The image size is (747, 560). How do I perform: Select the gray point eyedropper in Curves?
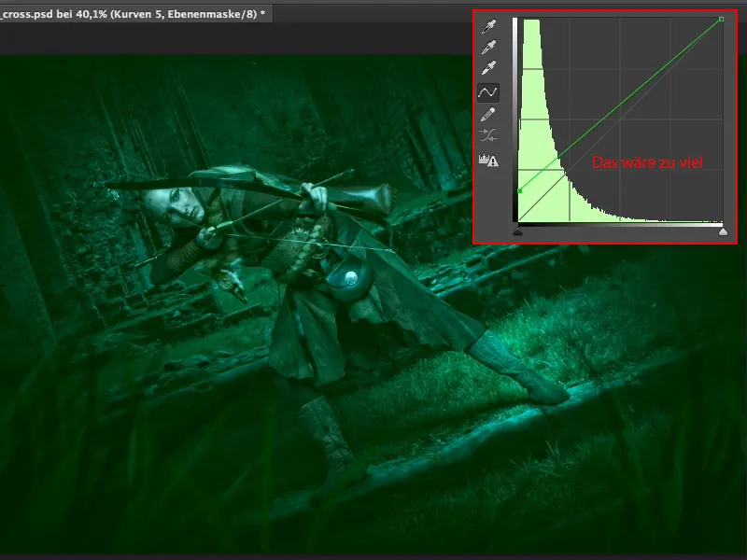click(488, 48)
